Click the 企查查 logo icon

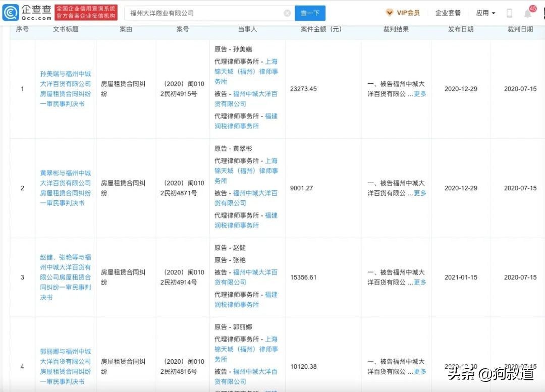pyautogui.click(x=11, y=12)
